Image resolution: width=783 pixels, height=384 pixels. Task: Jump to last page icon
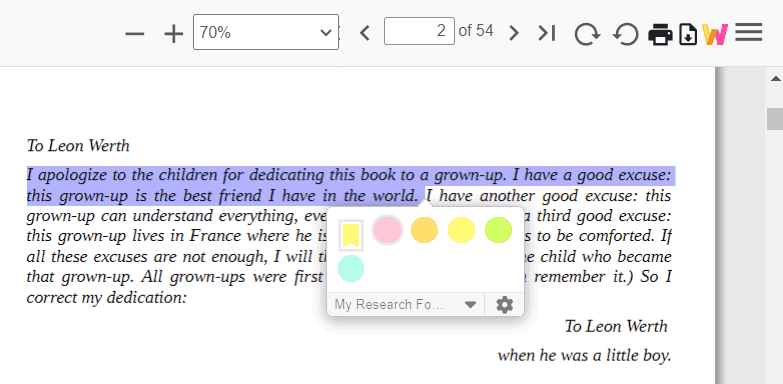point(547,33)
